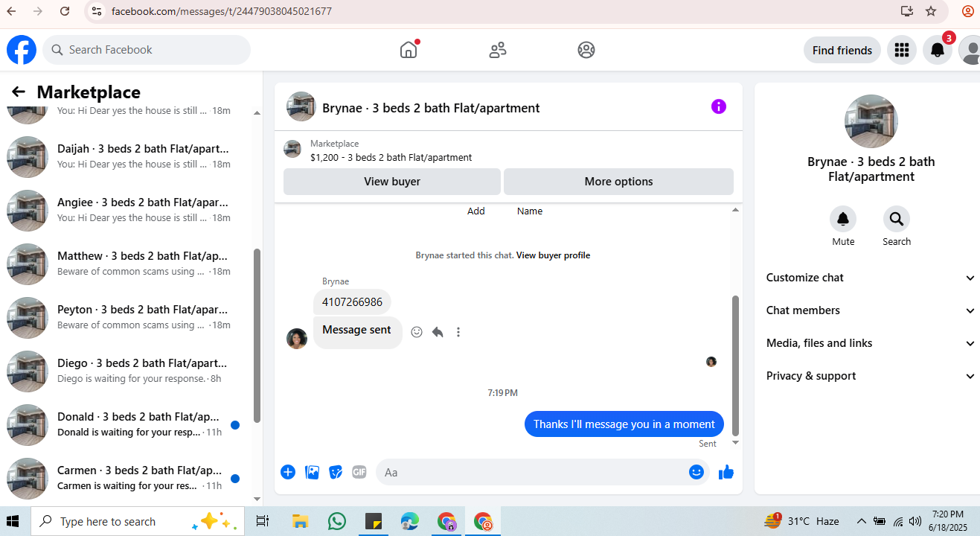
Task: Show hidden system tray icons
Action: click(862, 521)
